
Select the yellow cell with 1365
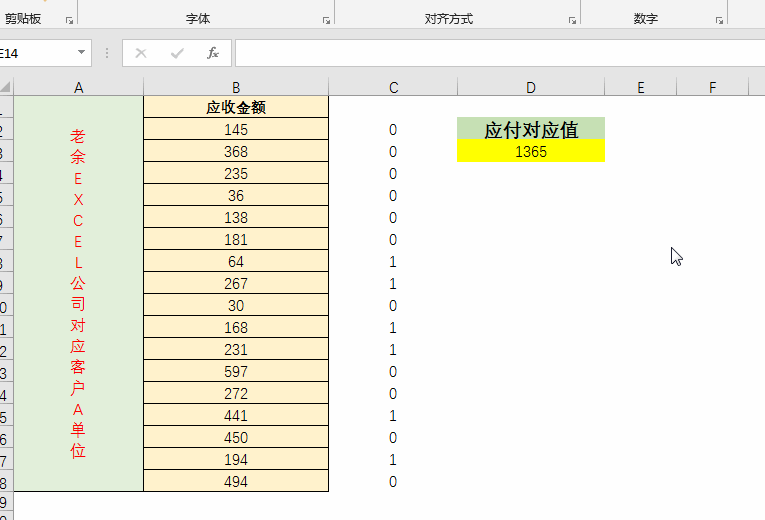coord(531,151)
